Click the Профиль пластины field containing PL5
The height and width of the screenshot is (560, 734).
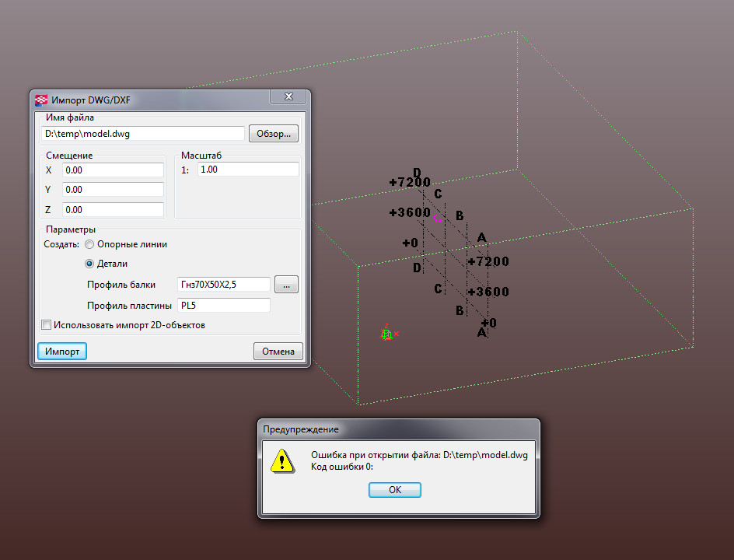coord(224,306)
